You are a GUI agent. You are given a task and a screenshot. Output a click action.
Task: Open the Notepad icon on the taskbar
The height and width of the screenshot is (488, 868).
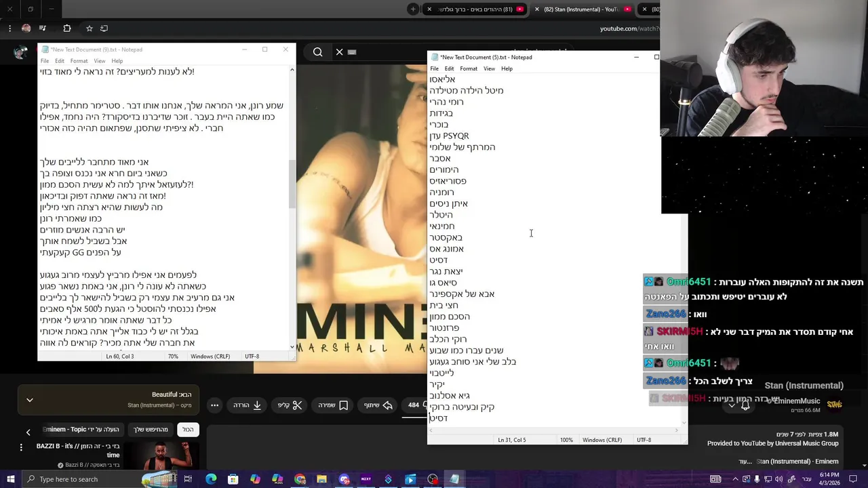pos(454,479)
